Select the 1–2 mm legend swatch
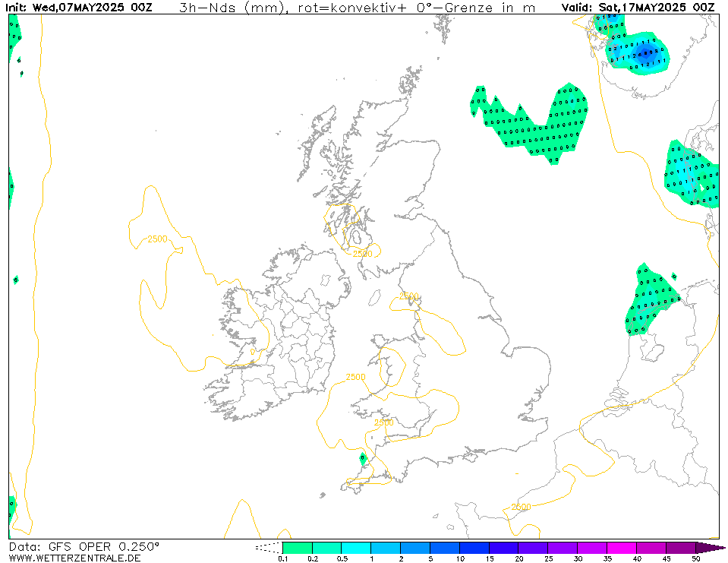The width and height of the screenshot is (728, 563). click(386, 548)
